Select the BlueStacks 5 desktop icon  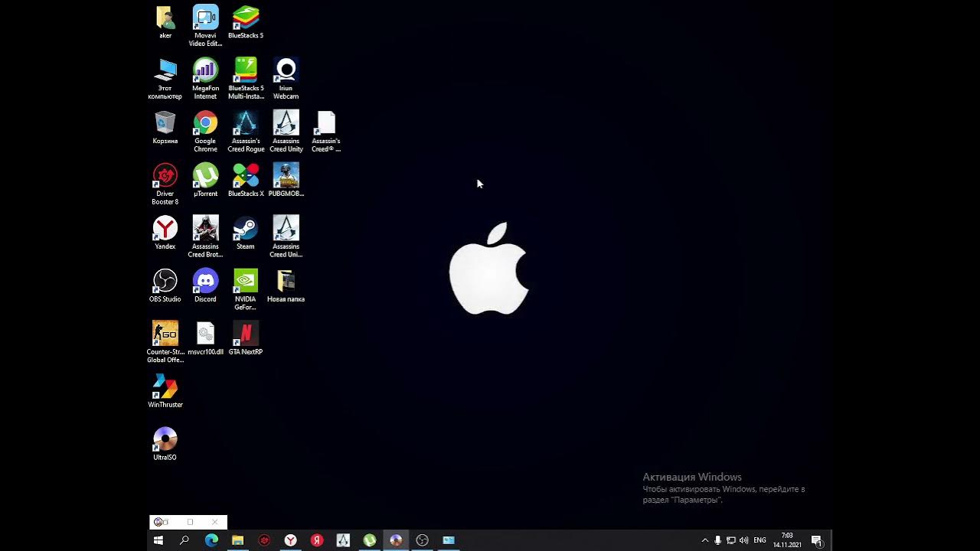pos(246,22)
